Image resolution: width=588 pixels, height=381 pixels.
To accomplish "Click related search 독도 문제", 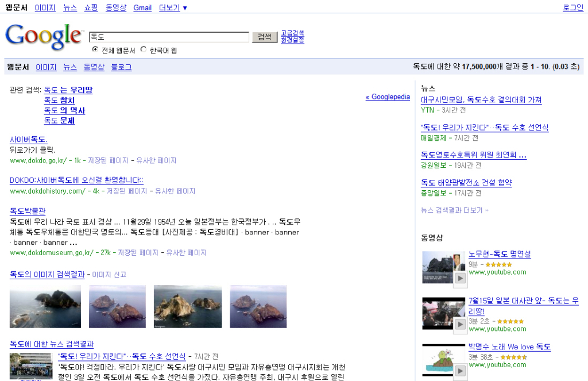I will 59,121.
